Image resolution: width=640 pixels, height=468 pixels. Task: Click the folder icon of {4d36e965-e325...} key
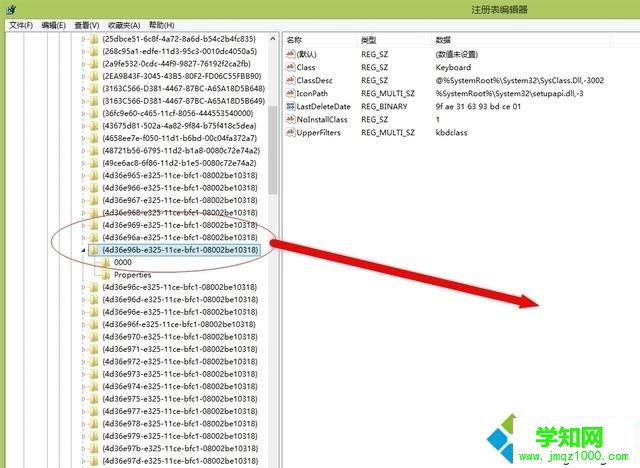coord(94,175)
